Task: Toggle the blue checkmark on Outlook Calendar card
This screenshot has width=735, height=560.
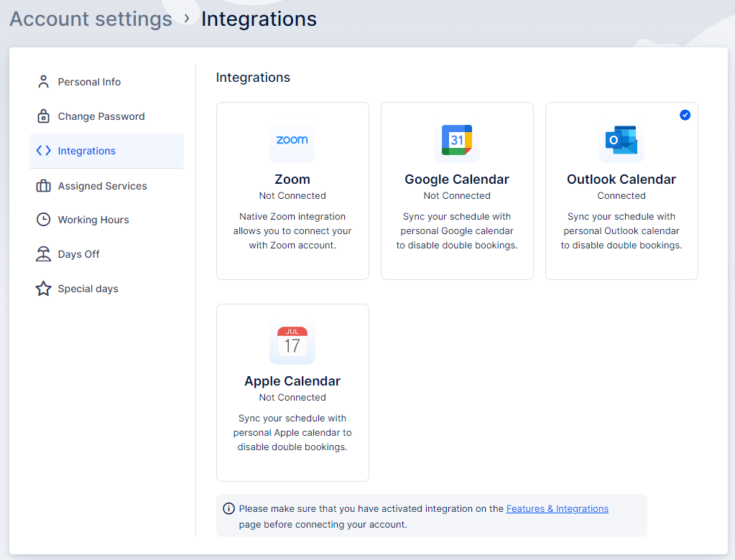Action: point(685,115)
